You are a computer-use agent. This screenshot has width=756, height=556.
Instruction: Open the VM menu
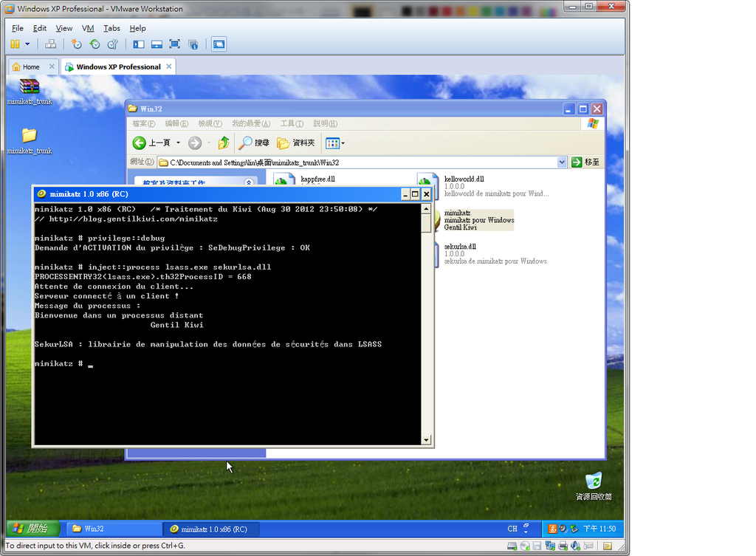pyautogui.click(x=88, y=28)
